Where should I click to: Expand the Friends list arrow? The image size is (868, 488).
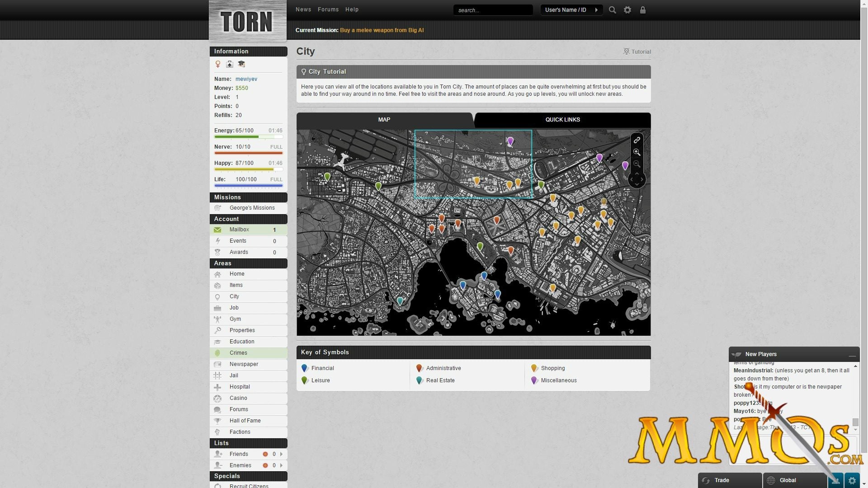click(x=281, y=454)
